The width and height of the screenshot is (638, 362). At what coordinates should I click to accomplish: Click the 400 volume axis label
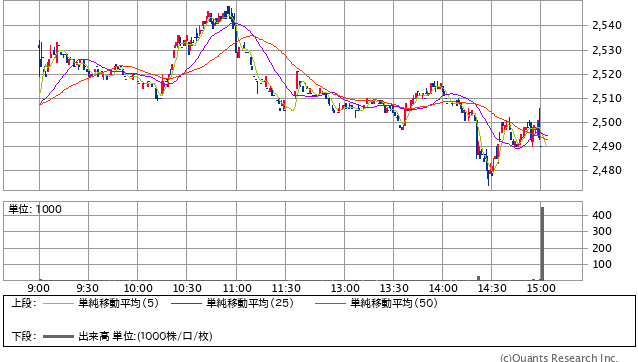(602, 215)
